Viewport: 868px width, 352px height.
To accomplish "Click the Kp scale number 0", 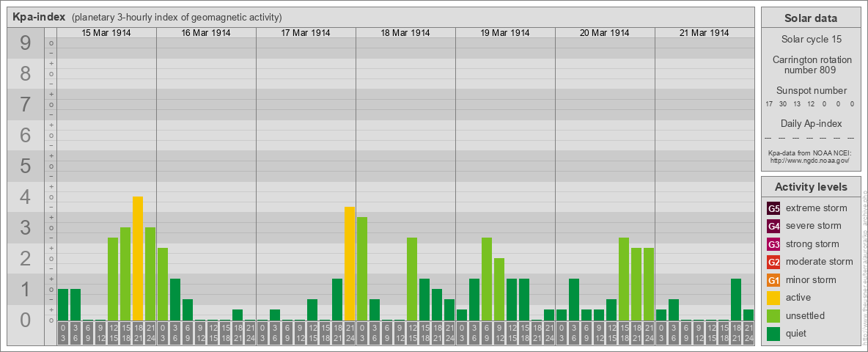I will click(x=25, y=320).
